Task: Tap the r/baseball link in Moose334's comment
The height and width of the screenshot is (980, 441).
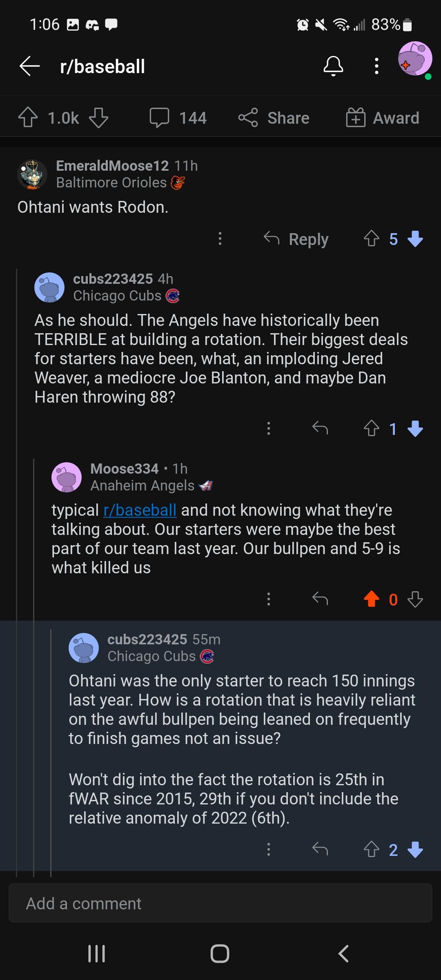Action: click(x=140, y=510)
